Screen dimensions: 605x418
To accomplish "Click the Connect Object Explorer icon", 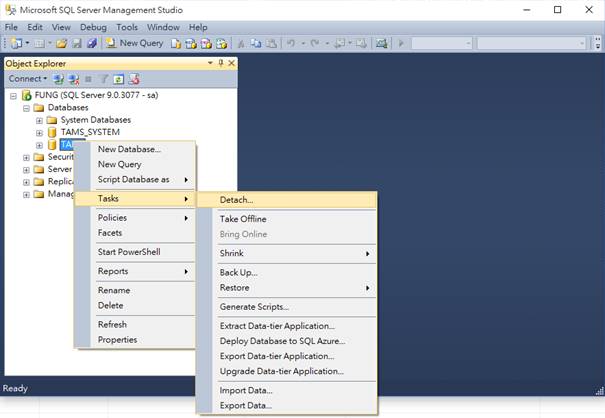I will click(x=59, y=79).
